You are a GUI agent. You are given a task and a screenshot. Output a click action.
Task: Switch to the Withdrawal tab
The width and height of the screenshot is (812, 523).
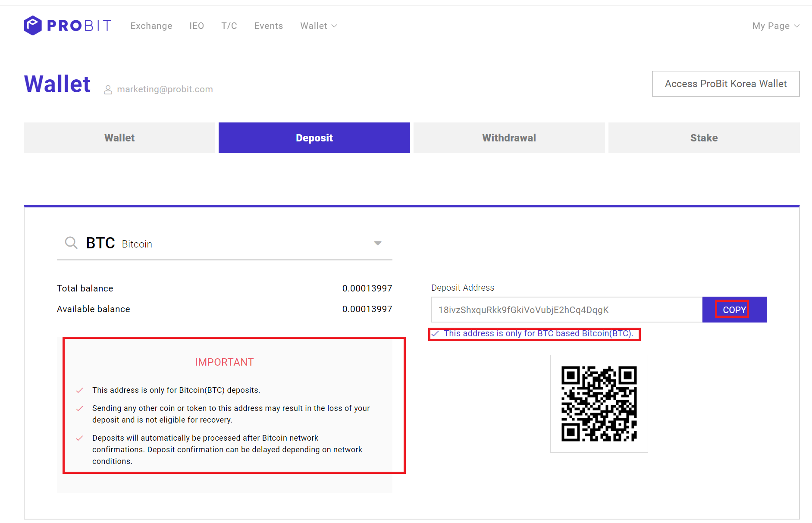coord(509,138)
